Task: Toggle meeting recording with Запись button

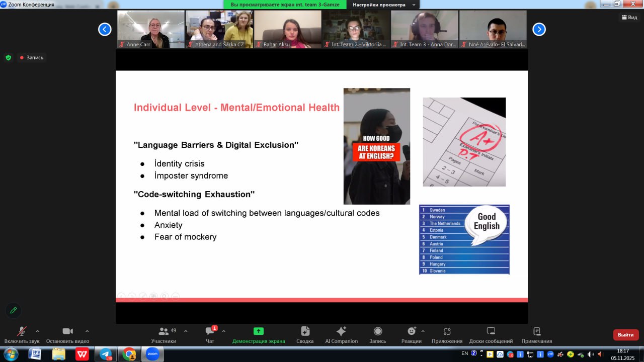Action: tap(377, 331)
